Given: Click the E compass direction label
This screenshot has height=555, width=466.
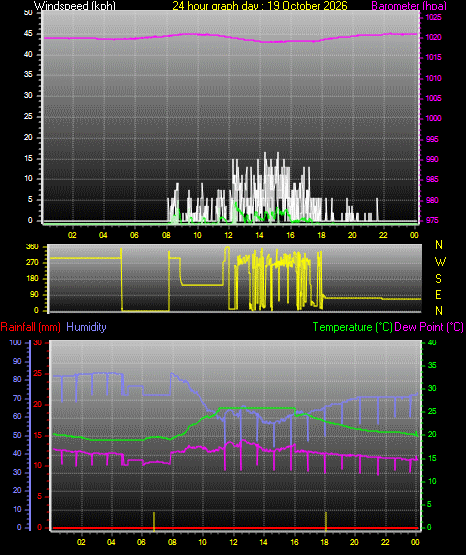Looking at the screenshot, I should point(438,294).
